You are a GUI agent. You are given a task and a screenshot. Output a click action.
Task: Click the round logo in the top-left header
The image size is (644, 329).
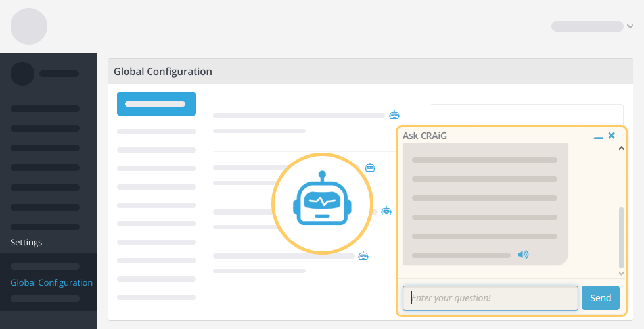(29, 26)
